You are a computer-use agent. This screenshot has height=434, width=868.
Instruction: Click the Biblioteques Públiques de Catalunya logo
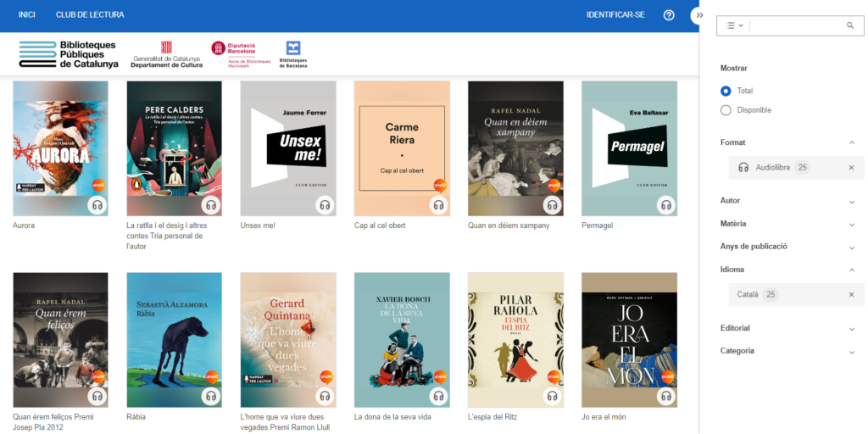(x=69, y=54)
